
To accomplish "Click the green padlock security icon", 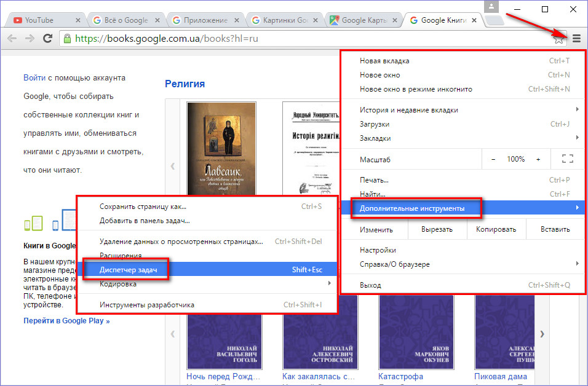I will click(x=67, y=38).
